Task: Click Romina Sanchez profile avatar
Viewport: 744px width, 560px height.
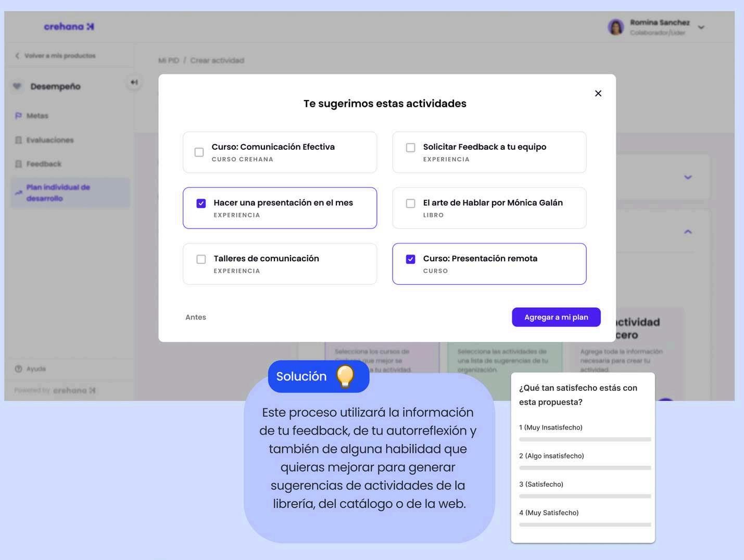Action: 616,27
